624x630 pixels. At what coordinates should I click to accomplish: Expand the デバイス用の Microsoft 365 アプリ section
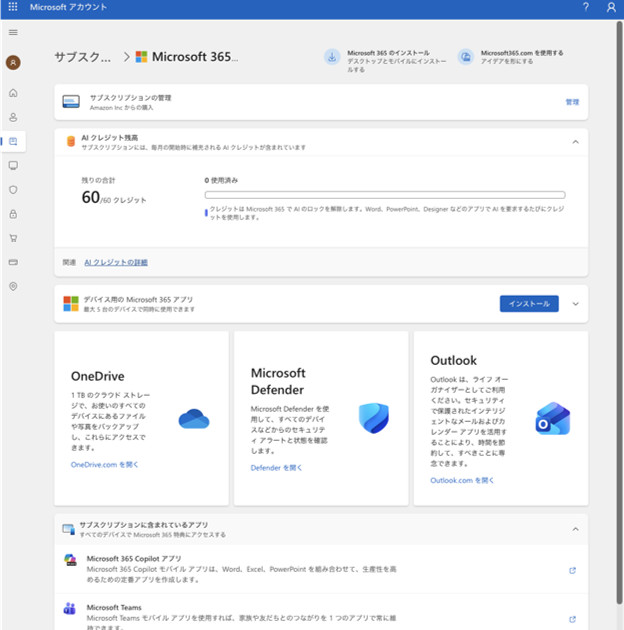click(575, 304)
